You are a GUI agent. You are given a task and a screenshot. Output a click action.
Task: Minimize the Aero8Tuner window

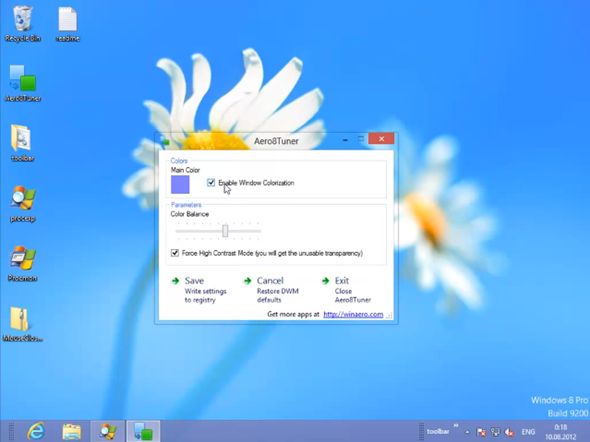(345, 140)
